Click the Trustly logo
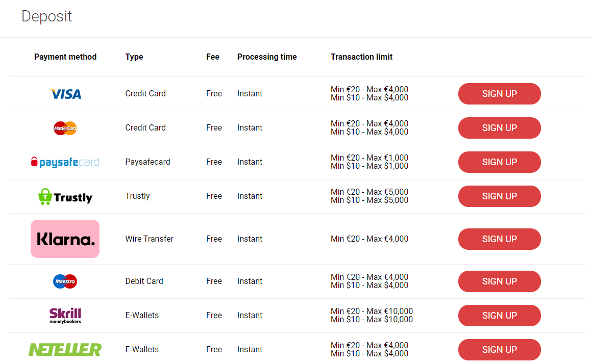The image size is (592, 364). [65, 196]
